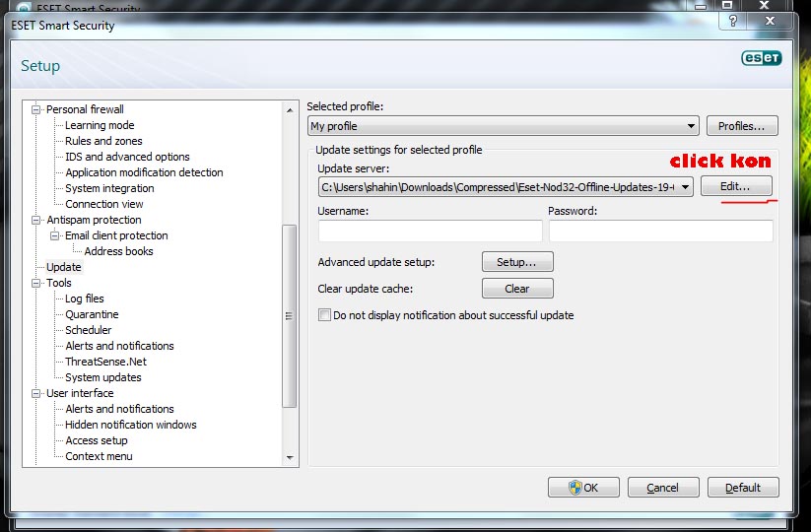Select Scheduler tree item

tap(88, 330)
